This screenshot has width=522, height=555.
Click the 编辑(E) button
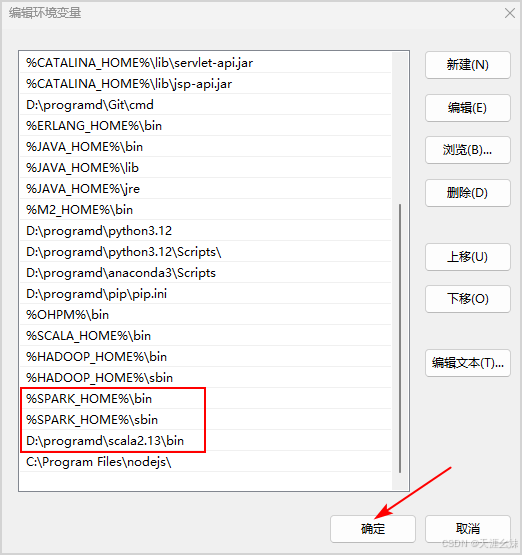(467, 108)
